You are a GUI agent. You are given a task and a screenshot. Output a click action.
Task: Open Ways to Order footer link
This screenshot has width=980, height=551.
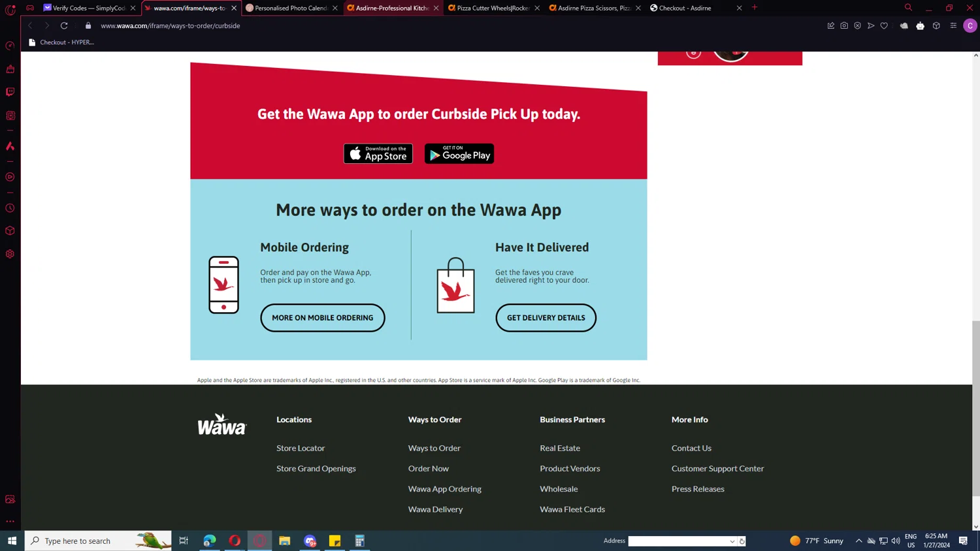coord(434,448)
